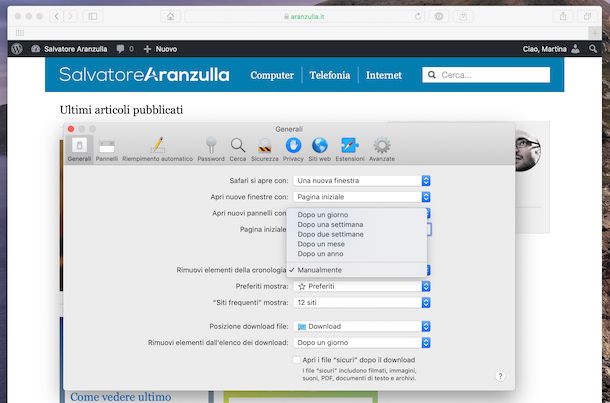Open the Riempimento automatico preferences tab
This screenshot has width=610, height=403.
[x=158, y=150]
